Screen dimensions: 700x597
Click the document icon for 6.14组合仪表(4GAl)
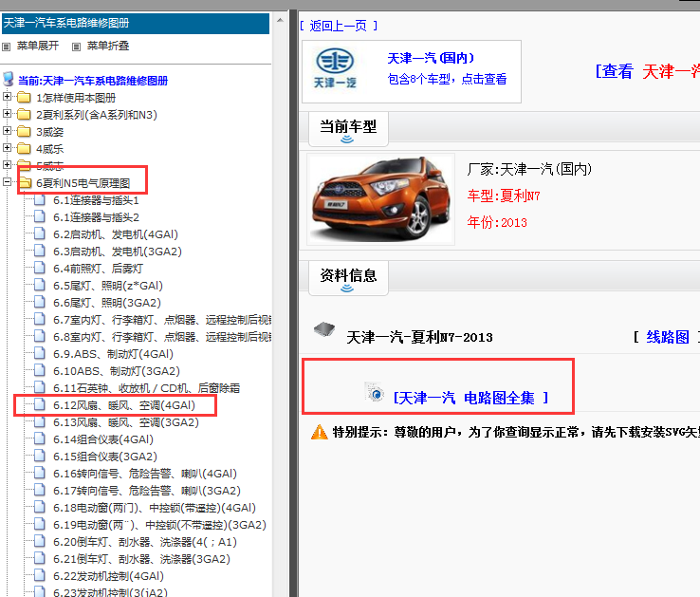pyautogui.click(x=40, y=439)
